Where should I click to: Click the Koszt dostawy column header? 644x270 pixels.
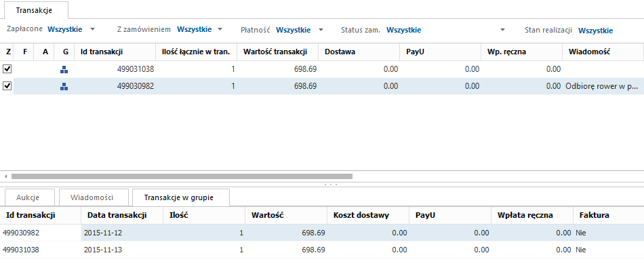[x=368, y=215]
